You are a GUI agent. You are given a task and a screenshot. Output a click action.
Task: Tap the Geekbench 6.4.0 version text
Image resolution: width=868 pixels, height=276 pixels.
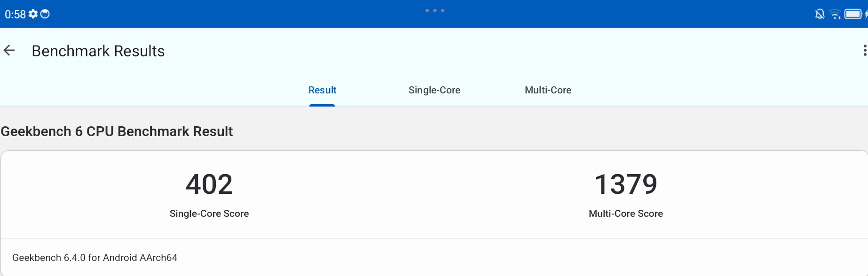95,258
